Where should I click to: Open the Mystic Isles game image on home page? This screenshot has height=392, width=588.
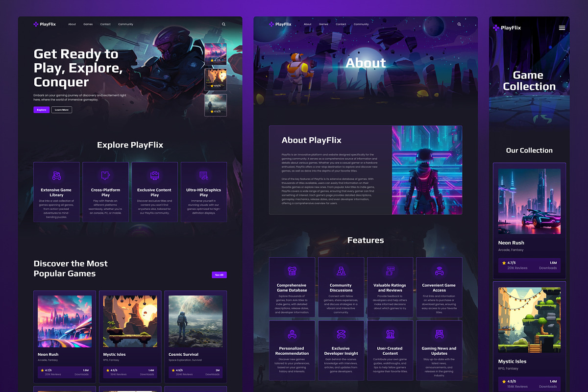pos(130,321)
